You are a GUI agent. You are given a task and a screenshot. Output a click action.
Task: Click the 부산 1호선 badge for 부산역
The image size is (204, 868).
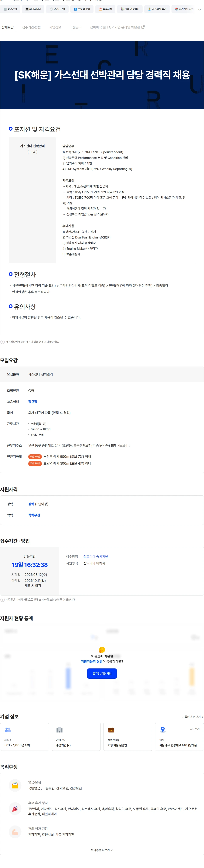tap(35, 457)
